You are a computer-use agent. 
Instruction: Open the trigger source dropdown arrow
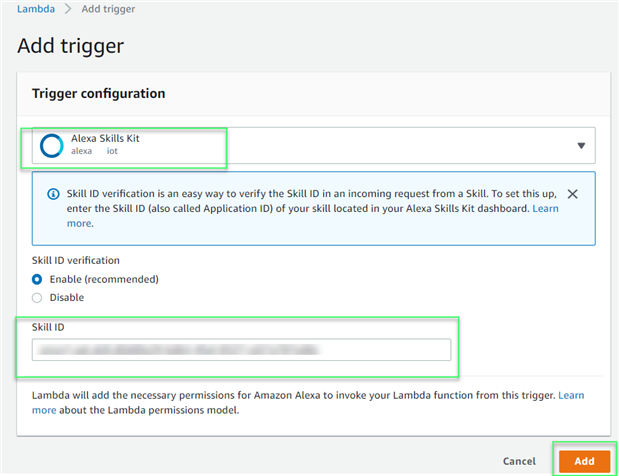coord(581,145)
